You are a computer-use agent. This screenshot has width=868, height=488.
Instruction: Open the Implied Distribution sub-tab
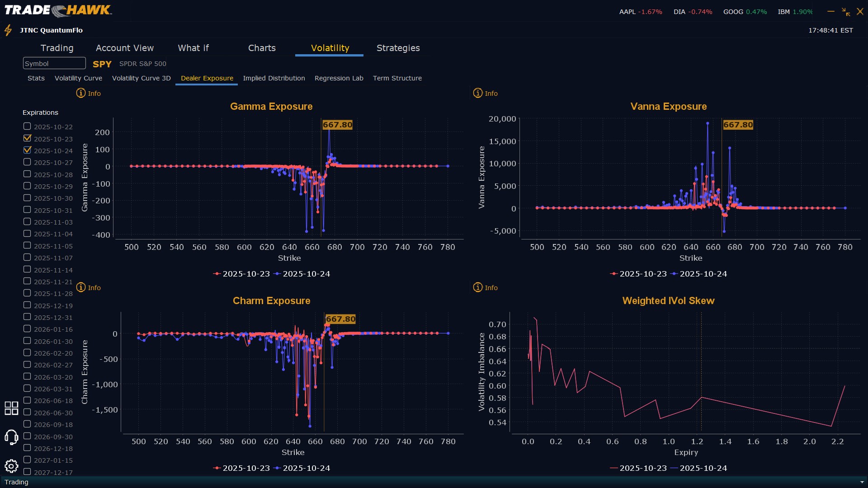pos(274,78)
